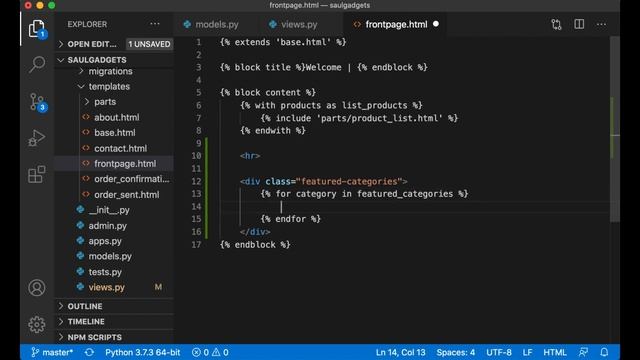Click the master branch icon in status bar
Image resolution: width=640 pixels, height=360 pixels.
click(35, 352)
